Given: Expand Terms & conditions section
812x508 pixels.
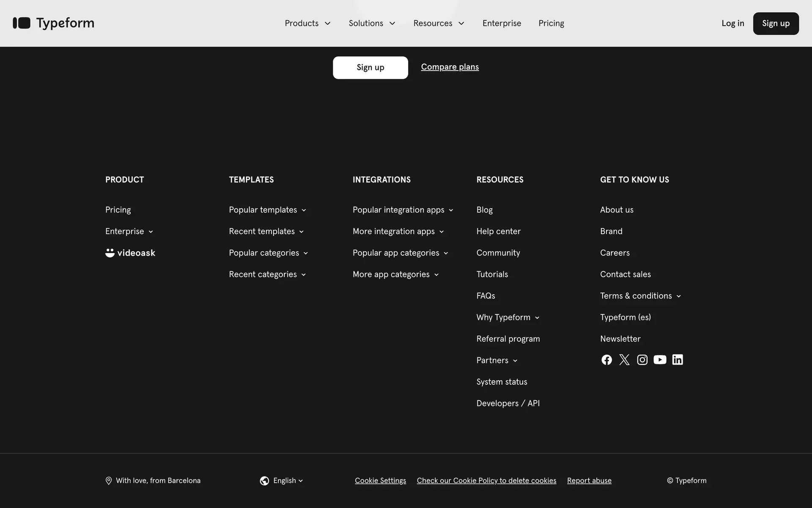Looking at the screenshot, I should click(640, 296).
